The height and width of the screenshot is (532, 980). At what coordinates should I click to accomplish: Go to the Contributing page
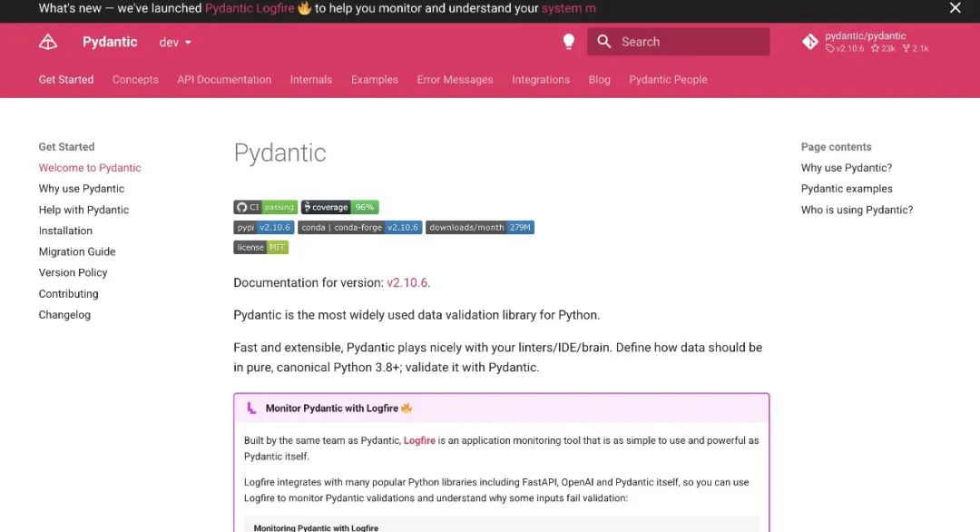[68, 294]
